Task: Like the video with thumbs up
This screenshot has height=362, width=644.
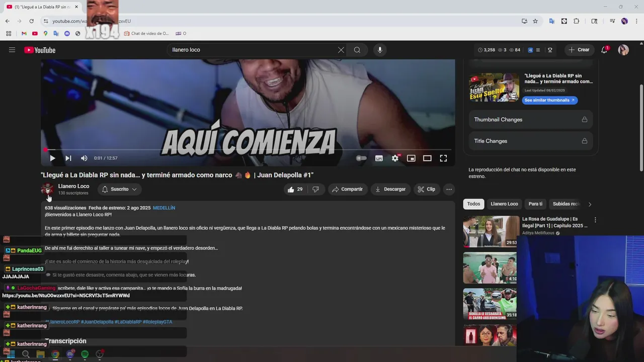Action: click(295, 189)
